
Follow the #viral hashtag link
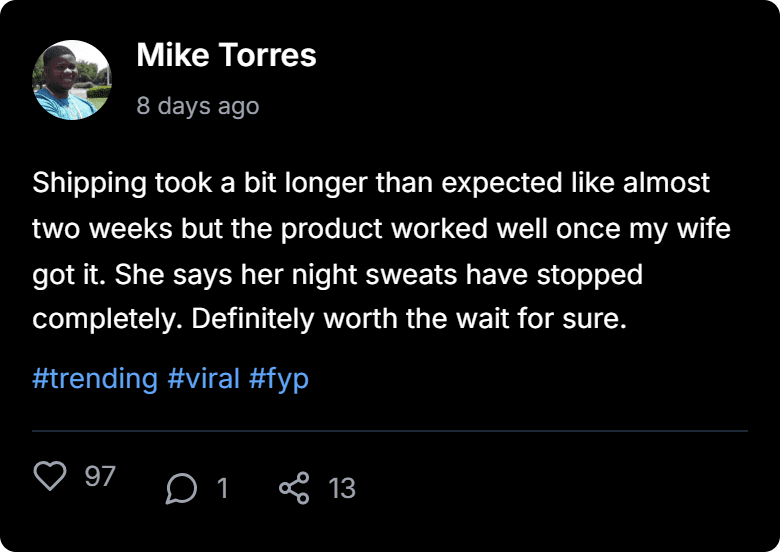click(x=204, y=379)
